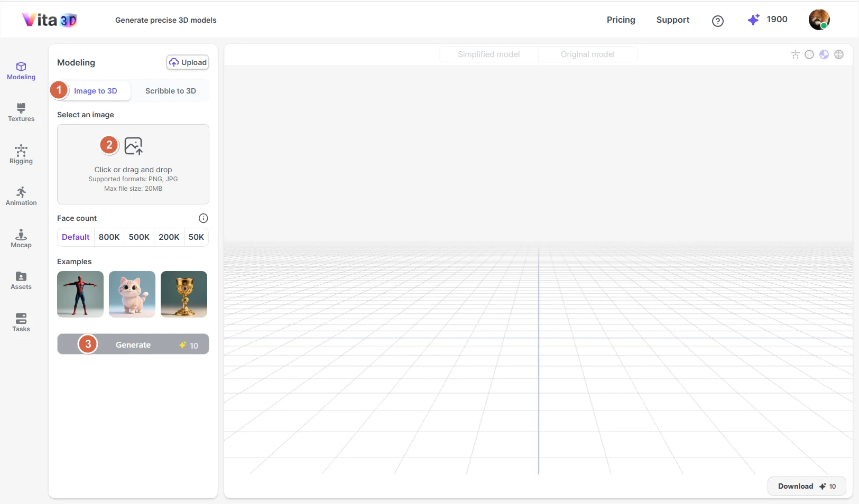Open the Mocap feature

(x=21, y=239)
